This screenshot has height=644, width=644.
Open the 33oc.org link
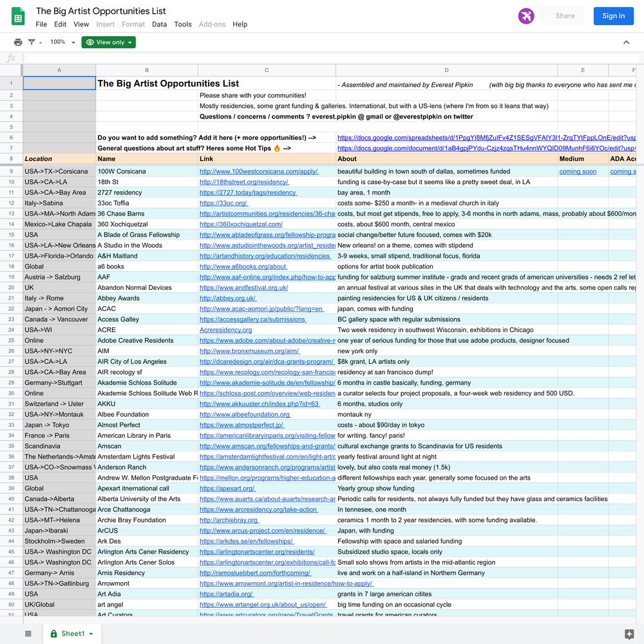tap(223, 203)
